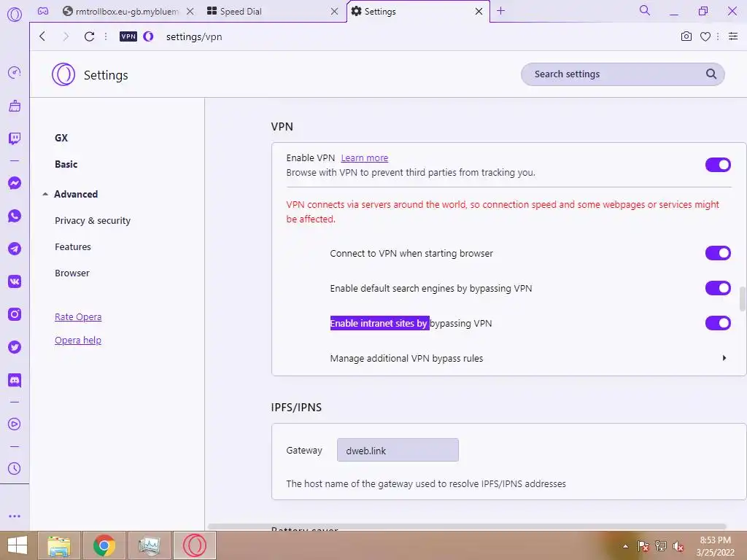Follow the Learn more VPN link
747x560 pixels.
365,158
